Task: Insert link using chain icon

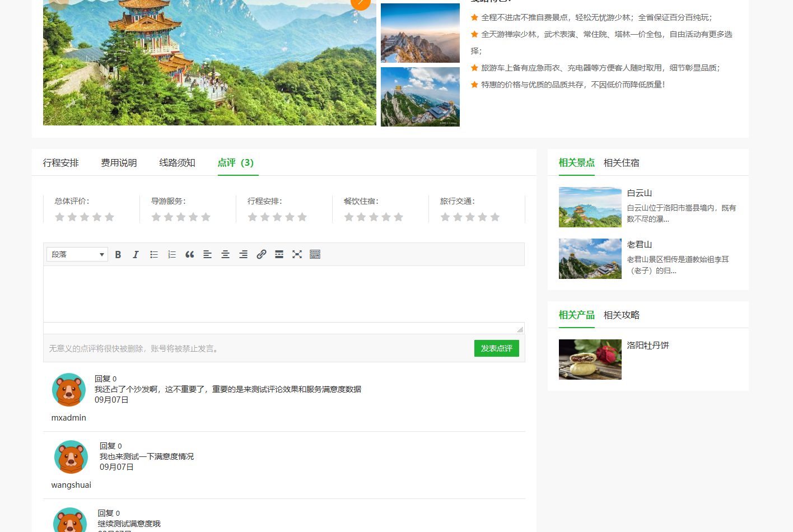Action: pos(261,254)
